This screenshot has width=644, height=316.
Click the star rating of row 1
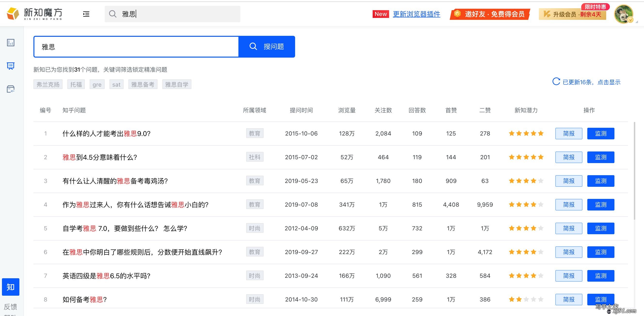click(526, 134)
